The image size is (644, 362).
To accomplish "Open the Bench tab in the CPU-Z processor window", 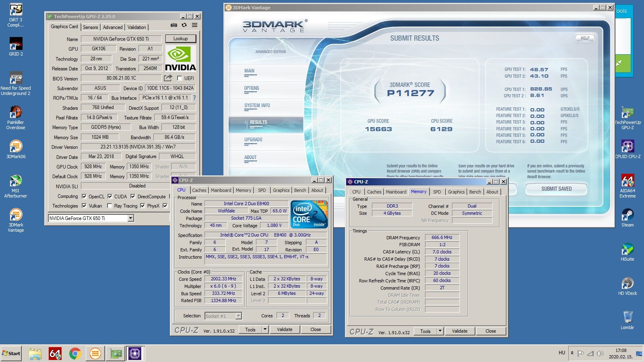I will coord(300,190).
